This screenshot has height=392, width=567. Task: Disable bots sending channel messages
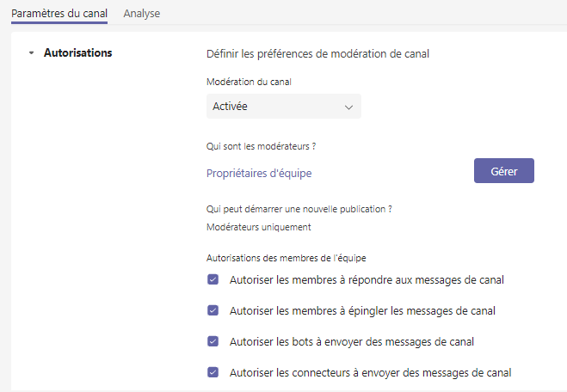213,341
